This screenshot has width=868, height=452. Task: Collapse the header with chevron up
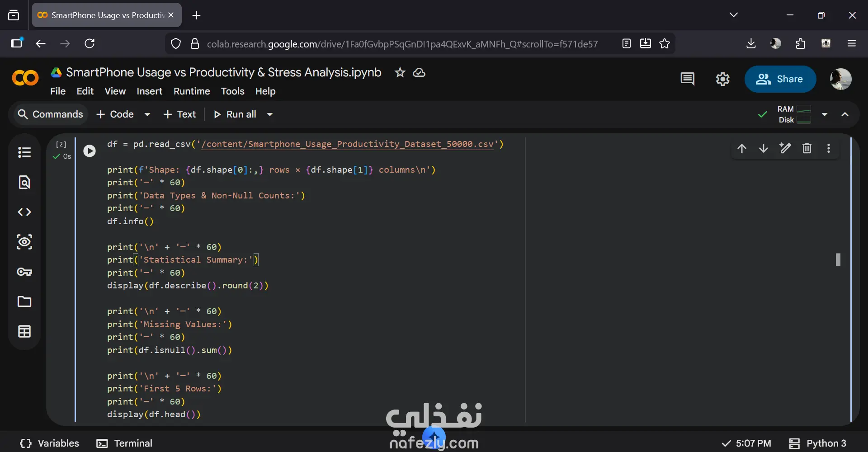(x=845, y=114)
